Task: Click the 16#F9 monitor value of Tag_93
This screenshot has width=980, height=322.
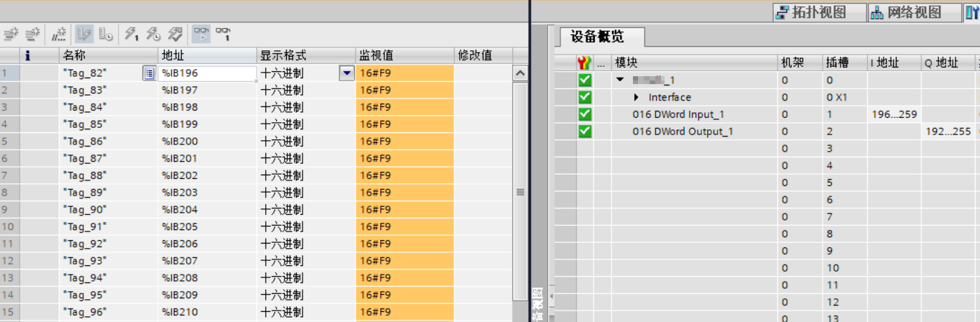Action: [x=405, y=261]
